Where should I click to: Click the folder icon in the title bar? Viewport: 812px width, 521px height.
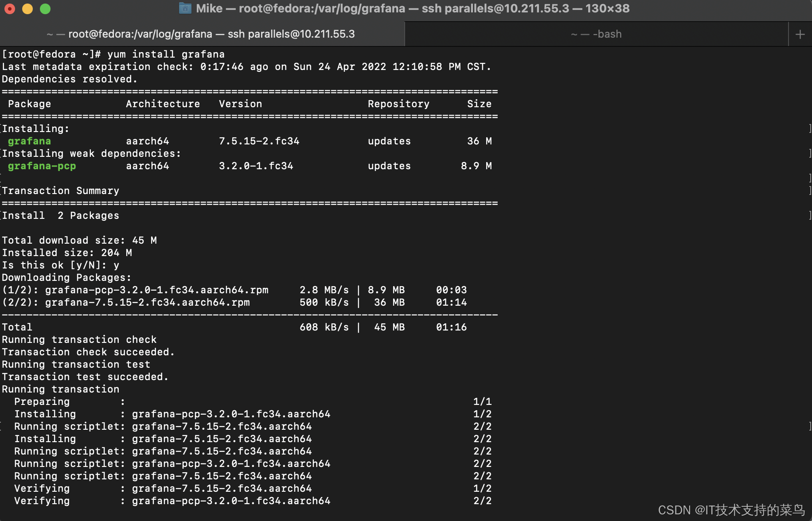185,8
